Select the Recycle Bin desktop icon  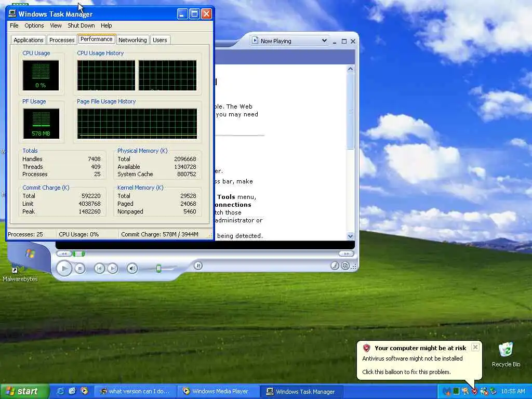pyautogui.click(x=506, y=354)
